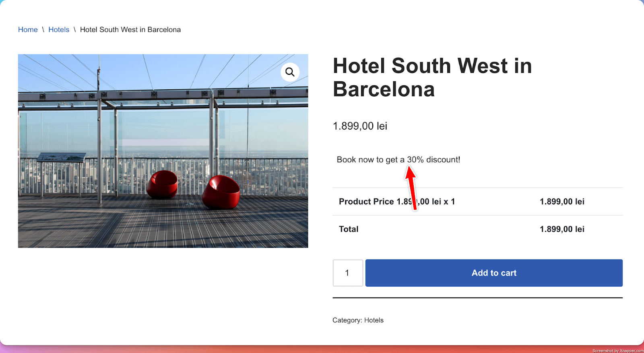Click the amount in the Product Price row

click(562, 202)
